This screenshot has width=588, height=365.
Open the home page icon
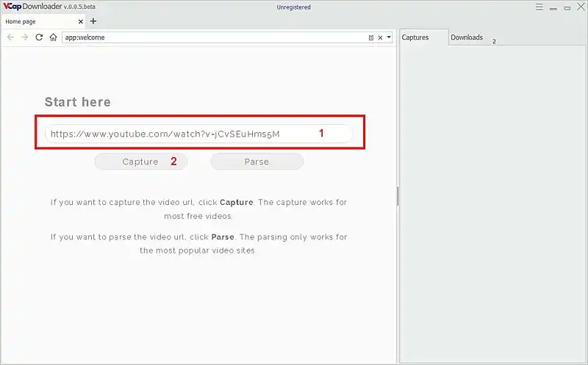click(x=53, y=37)
